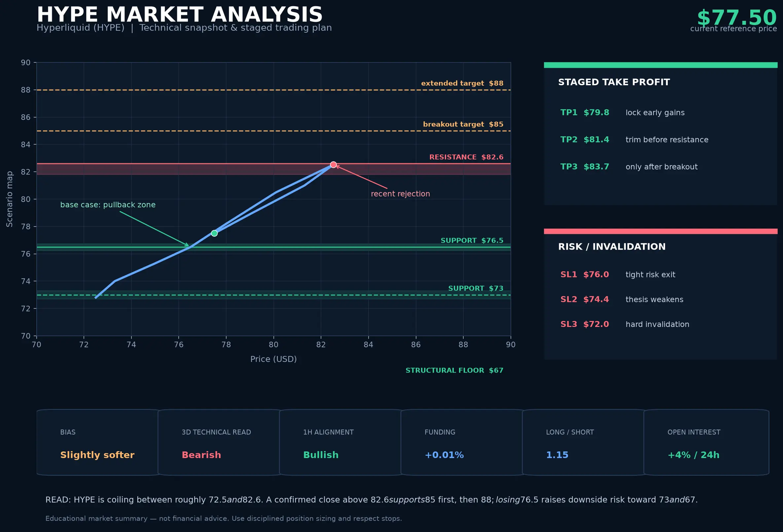The width and height of the screenshot is (783, 532).
Task: Click the "3D TECHNICAL READ" card label
Action: [216, 432]
